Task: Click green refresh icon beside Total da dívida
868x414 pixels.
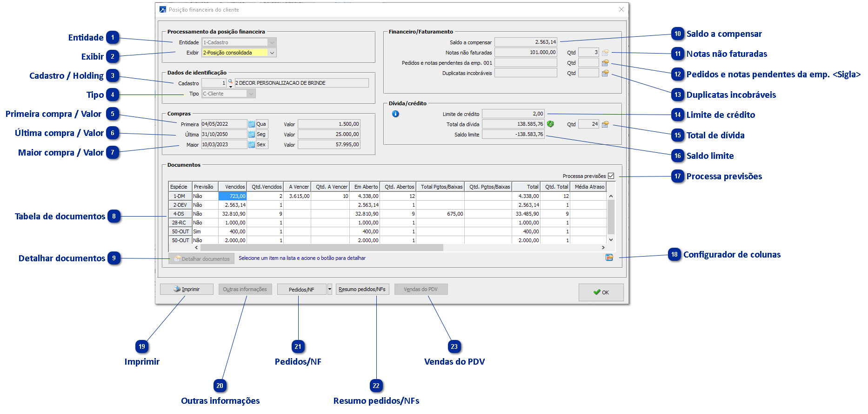Action: (x=550, y=124)
